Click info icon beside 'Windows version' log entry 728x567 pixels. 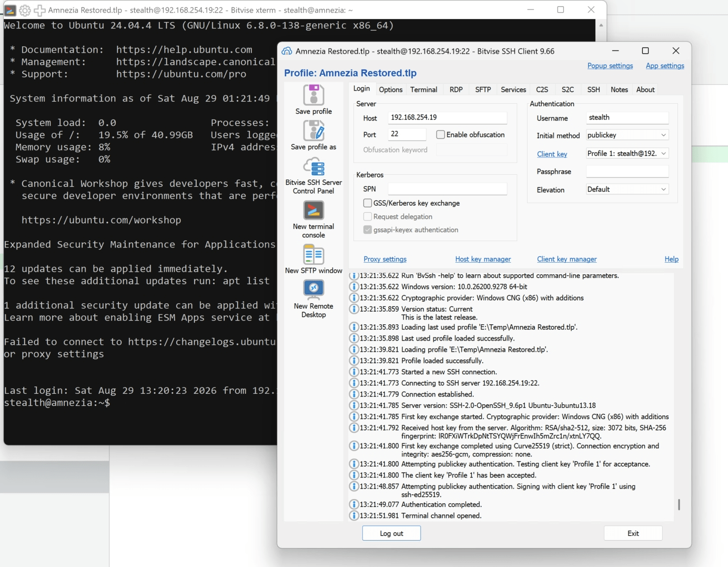click(x=354, y=287)
